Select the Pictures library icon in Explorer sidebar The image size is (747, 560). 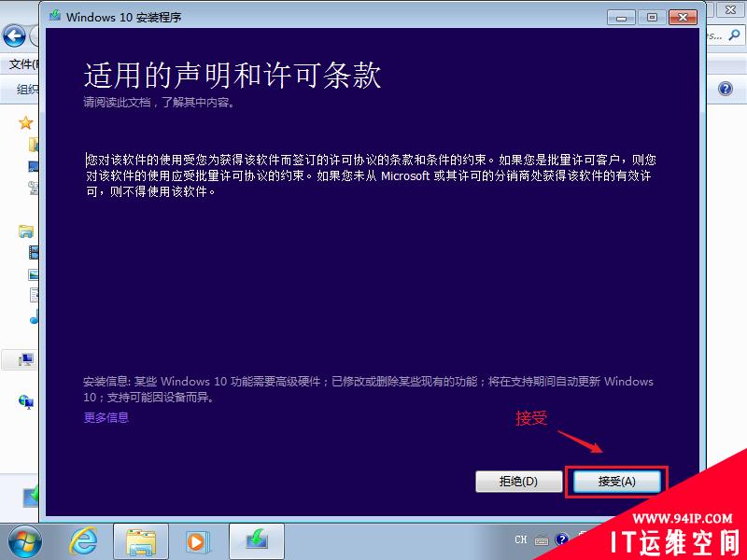pyautogui.click(x=34, y=274)
